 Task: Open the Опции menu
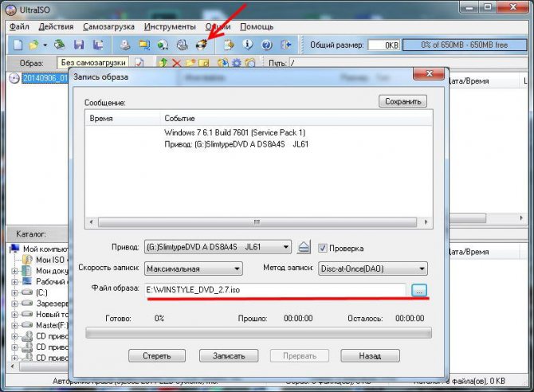pos(218,26)
